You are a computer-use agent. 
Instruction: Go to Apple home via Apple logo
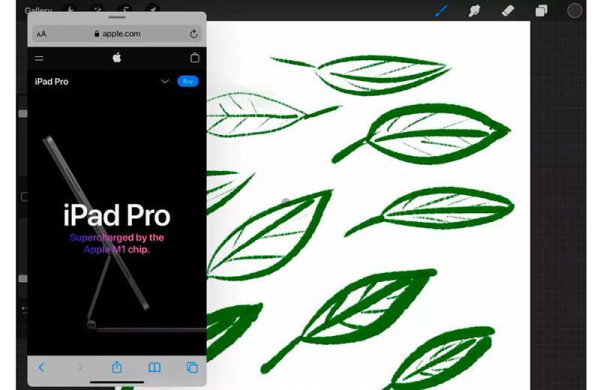click(117, 58)
